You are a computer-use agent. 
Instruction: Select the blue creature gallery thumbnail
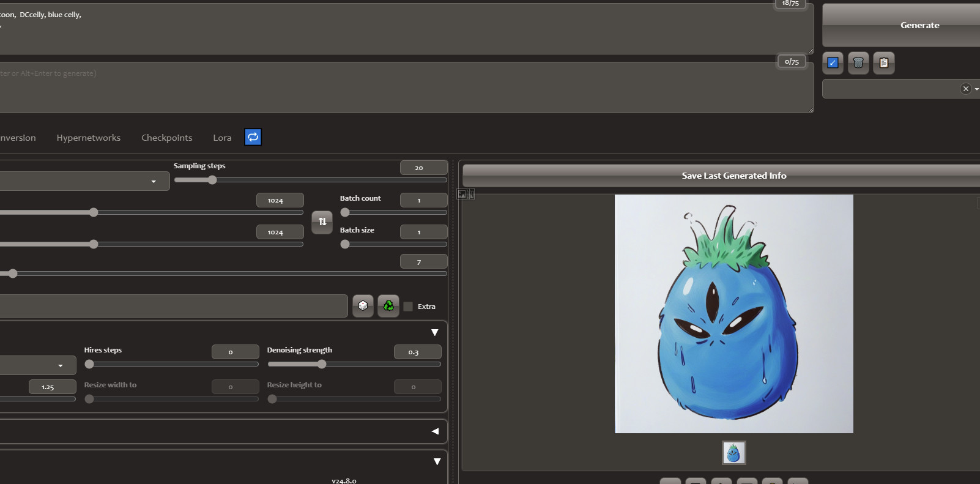(x=734, y=453)
